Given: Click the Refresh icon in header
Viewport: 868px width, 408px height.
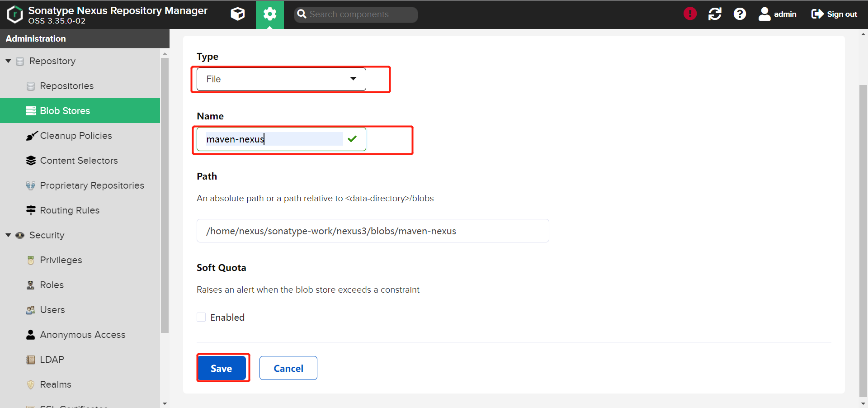Looking at the screenshot, I should point(715,14).
